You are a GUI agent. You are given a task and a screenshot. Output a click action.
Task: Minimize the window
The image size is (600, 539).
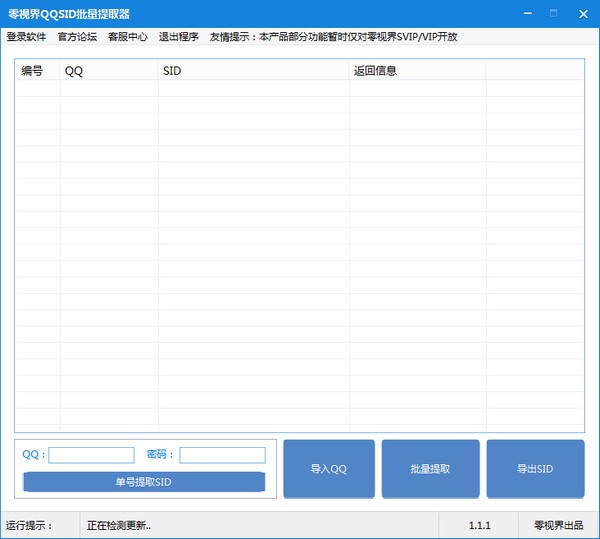[528, 14]
